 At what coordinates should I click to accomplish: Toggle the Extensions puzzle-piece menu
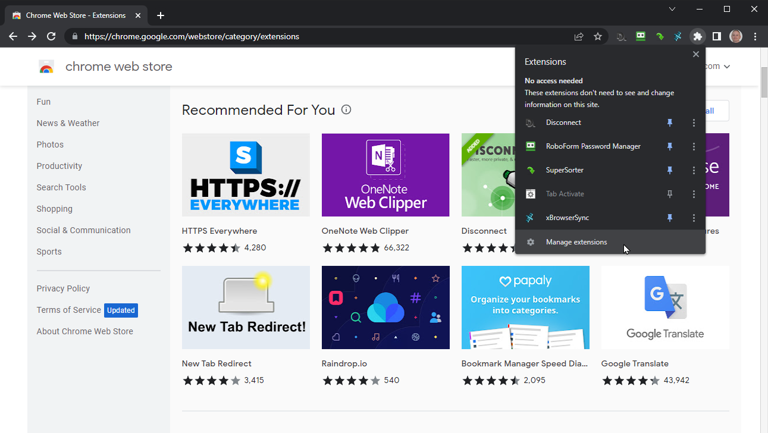(x=697, y=36)
